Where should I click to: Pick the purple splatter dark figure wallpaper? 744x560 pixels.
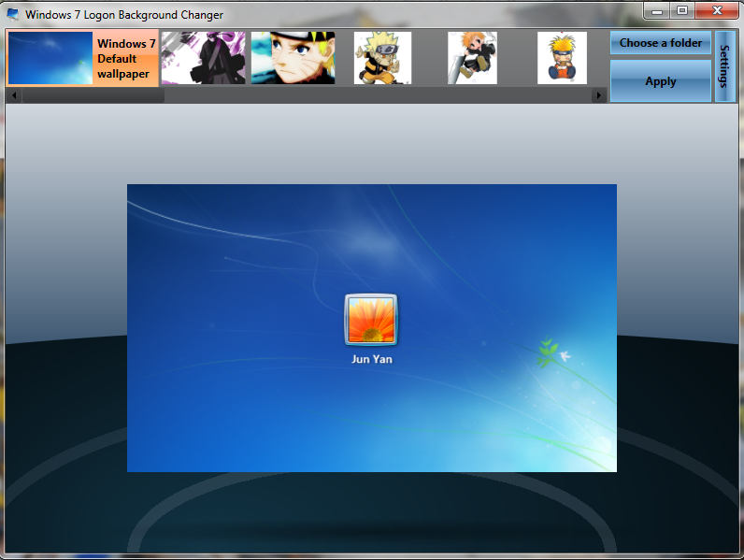(203, 58)
